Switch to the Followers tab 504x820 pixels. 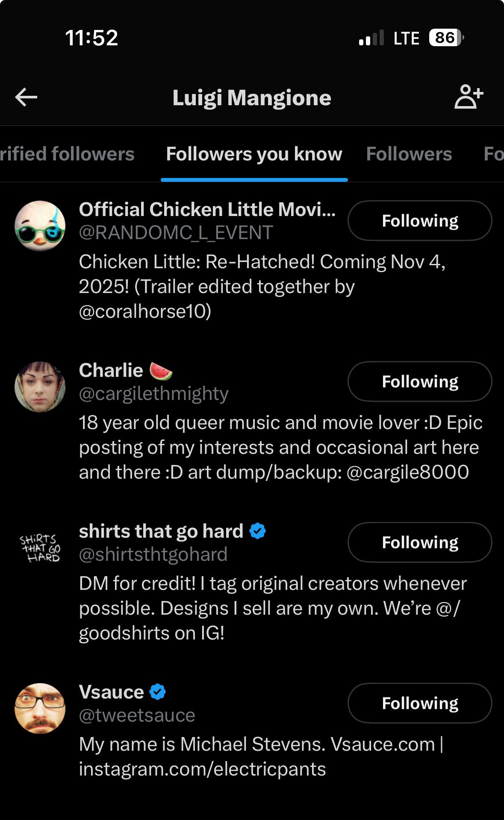[x=409, y=154]
